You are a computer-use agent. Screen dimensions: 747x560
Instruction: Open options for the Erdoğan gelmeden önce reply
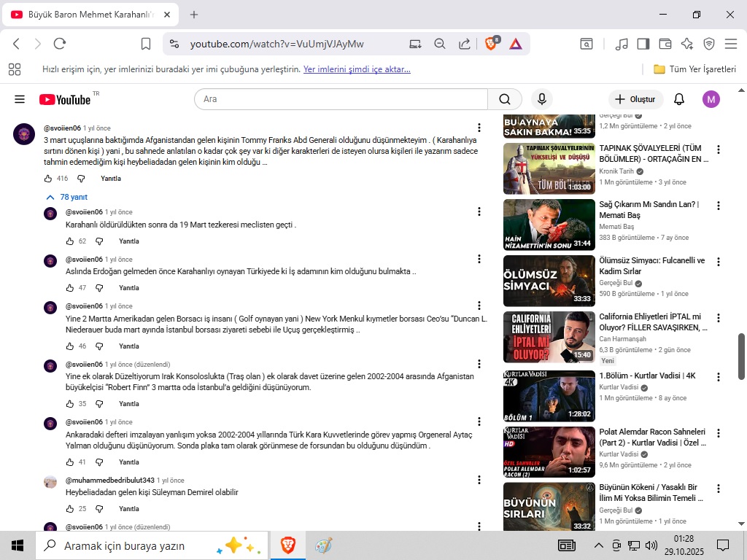pyautogui.click(x=479, y=259)
